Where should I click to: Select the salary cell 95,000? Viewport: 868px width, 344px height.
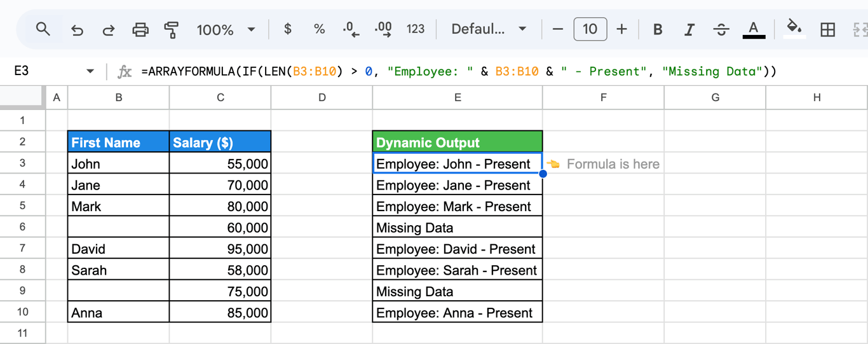220,249
